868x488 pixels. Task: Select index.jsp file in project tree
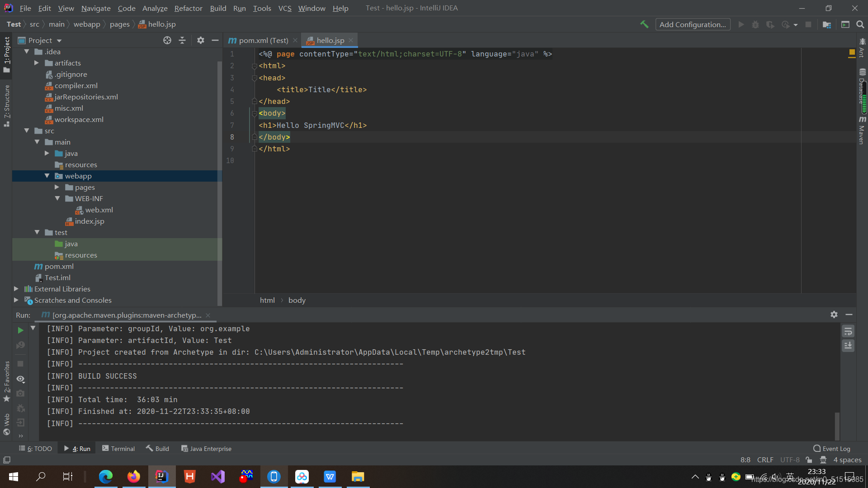90,221
